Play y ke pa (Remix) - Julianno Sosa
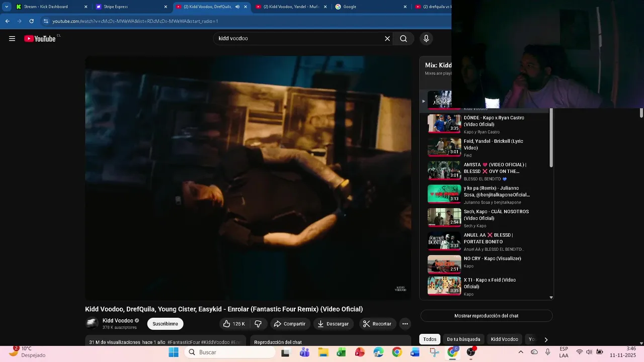 coord(486,195)
